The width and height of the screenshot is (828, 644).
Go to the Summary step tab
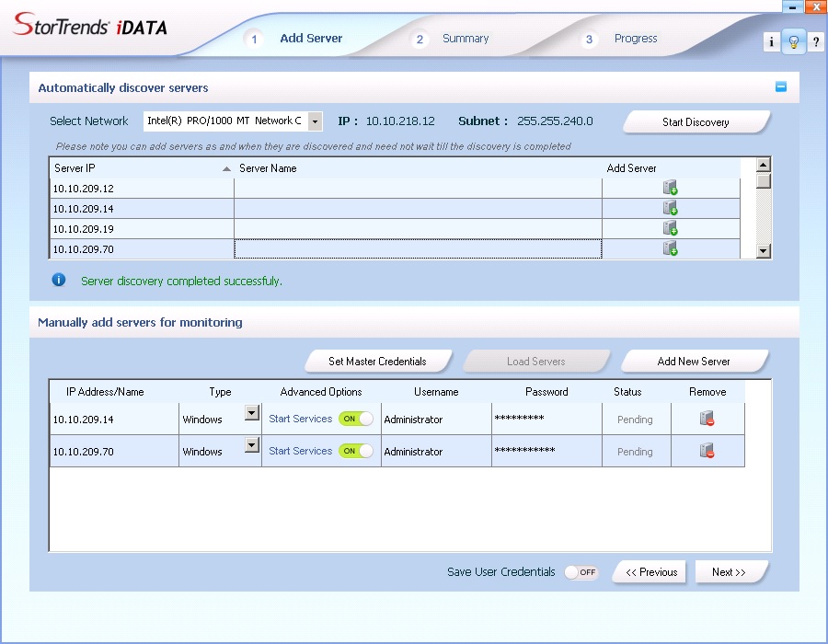coord(465,39)
